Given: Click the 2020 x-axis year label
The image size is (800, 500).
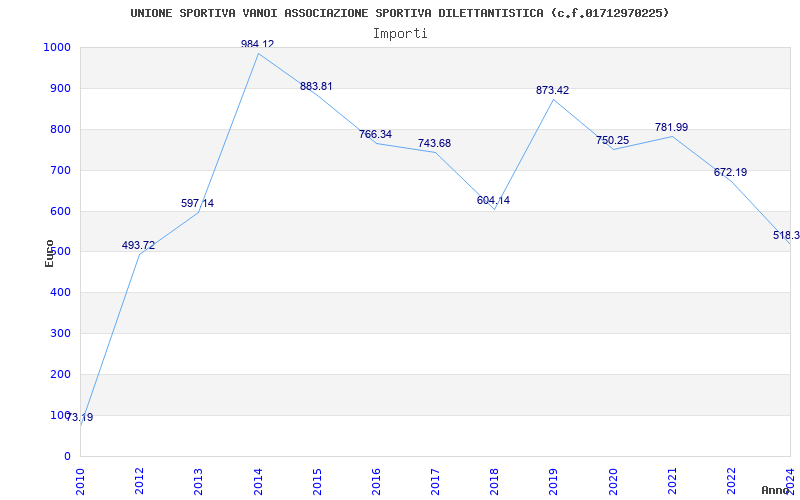Looking at the screenshot, I should click(613, 481).
